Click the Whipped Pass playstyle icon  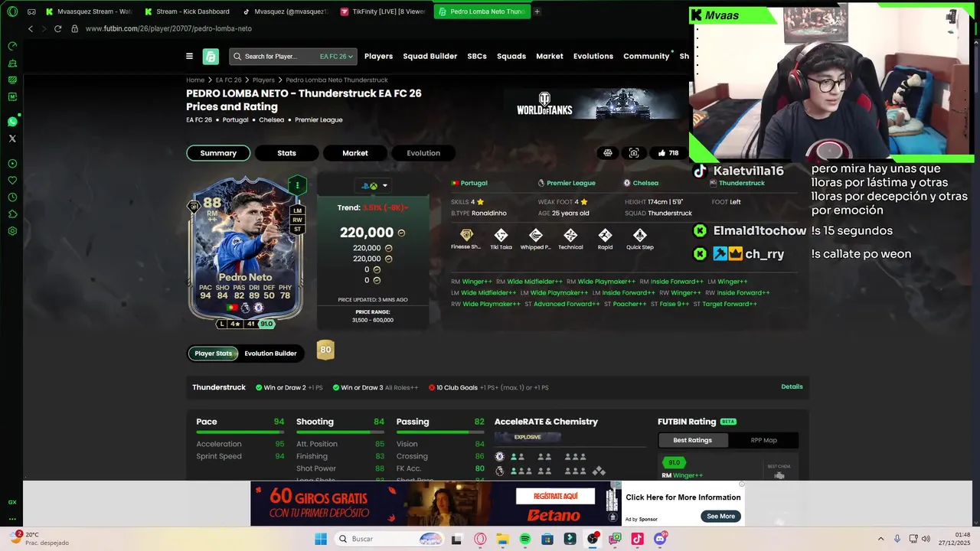536,235
